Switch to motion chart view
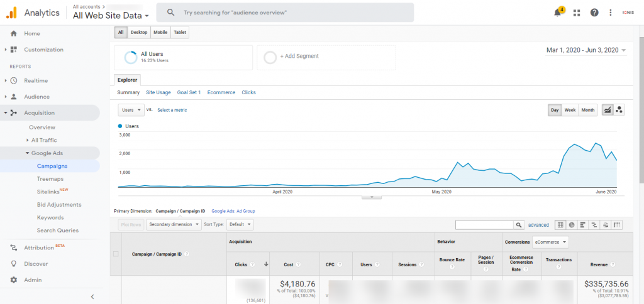Image resolution: width=644 pixels, height=304 pixels. pyautogui.click(x=619, y=110)
